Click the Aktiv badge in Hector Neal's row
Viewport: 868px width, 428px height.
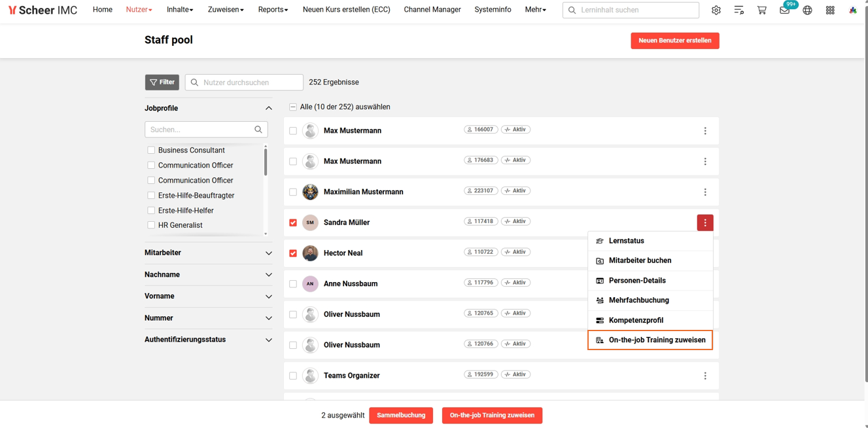(515, 252)
